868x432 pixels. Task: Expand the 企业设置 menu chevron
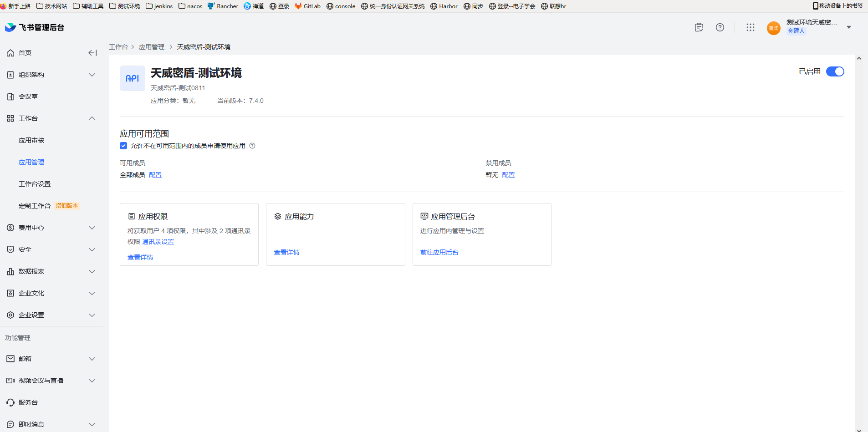(92, 315)
